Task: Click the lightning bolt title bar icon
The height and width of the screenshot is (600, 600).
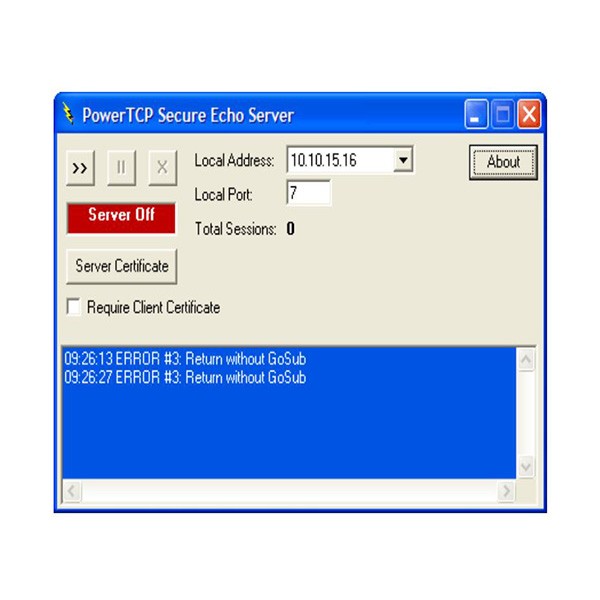Action: click(x=68, y=113)
